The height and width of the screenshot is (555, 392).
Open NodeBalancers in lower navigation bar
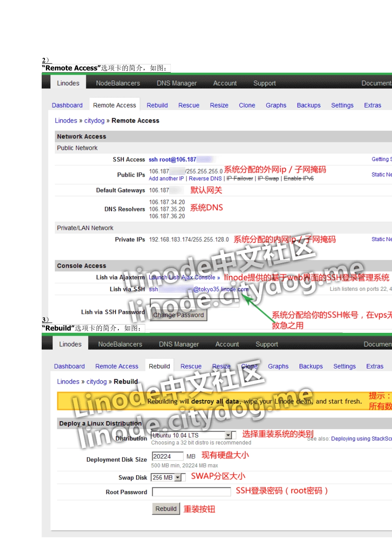pos(120,344)
